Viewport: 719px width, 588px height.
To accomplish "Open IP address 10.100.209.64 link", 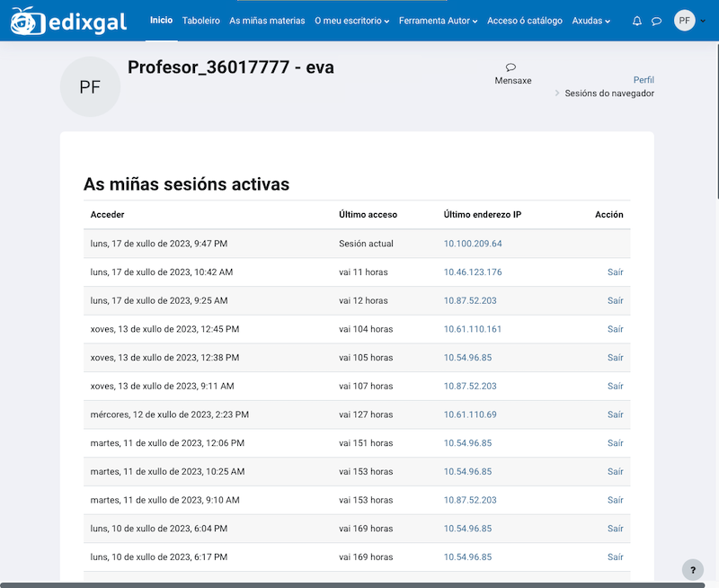I will (x=473, y=244).
